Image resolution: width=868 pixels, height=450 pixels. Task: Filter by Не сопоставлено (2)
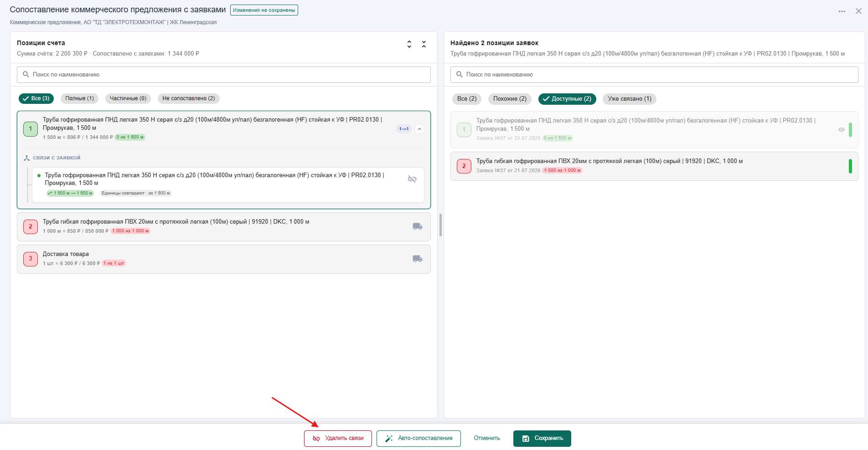[x=189, y=98]
